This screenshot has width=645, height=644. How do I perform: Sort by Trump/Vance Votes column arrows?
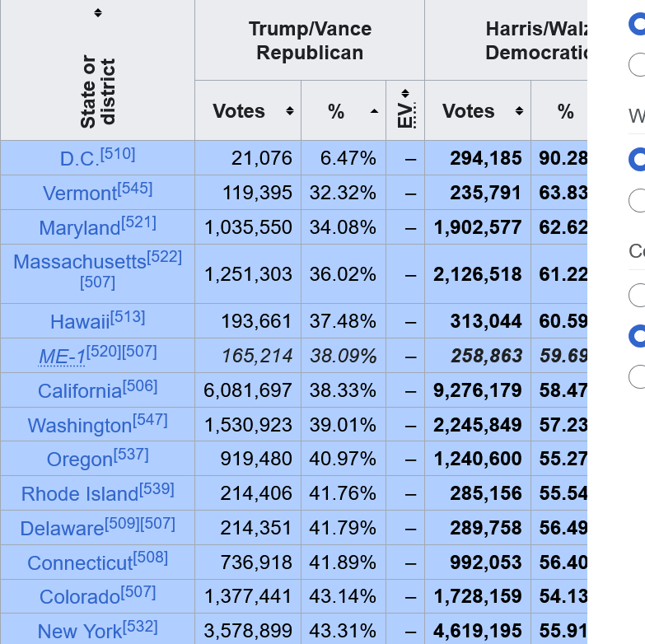point(290,111)
